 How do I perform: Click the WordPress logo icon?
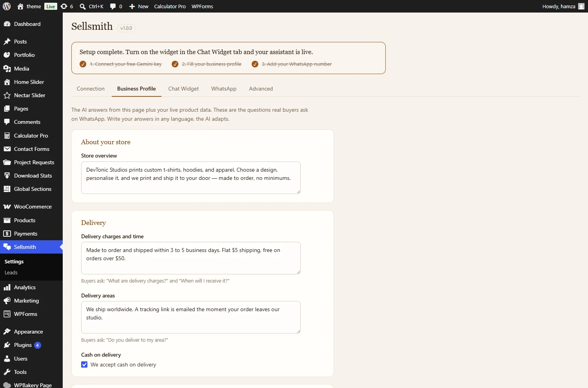[7, 6]
